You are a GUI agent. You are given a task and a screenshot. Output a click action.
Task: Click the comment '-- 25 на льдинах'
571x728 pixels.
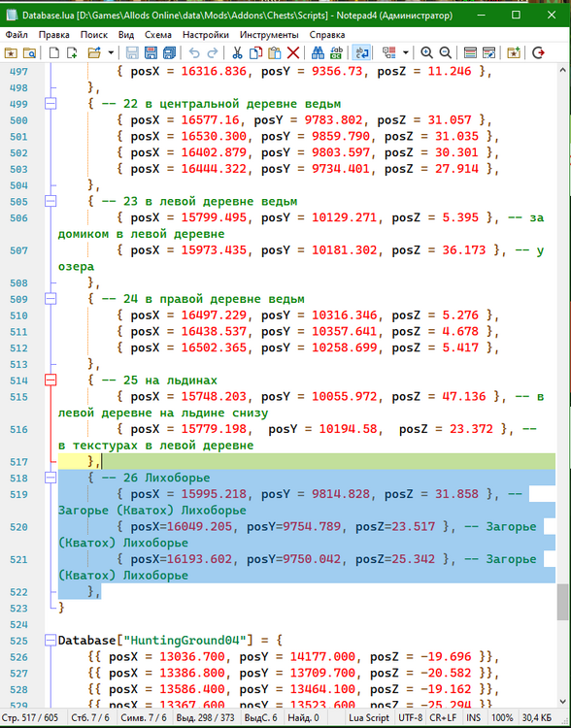click(159, 381)
